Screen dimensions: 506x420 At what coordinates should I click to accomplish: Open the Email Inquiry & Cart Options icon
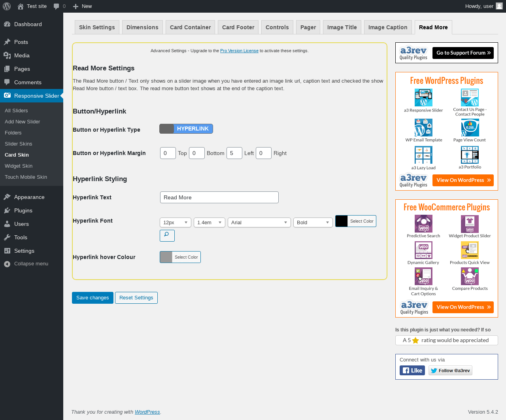[423, 276]
